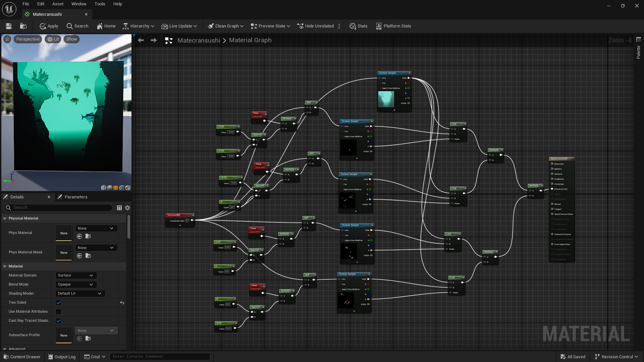Open Details panel settings gear
The width and height of the screenshot is (644, 362).
click(x=127, y=208)
